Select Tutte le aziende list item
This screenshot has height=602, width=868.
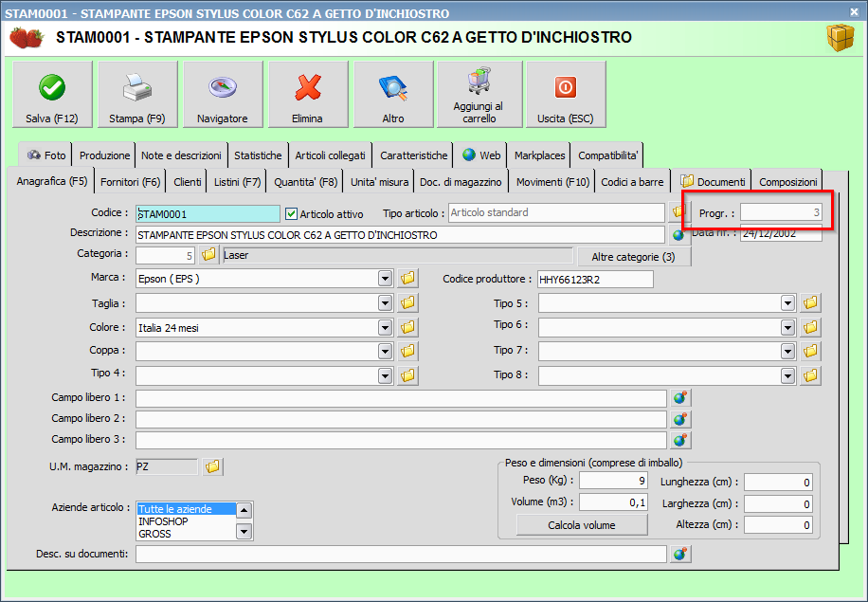pos(186,509)
